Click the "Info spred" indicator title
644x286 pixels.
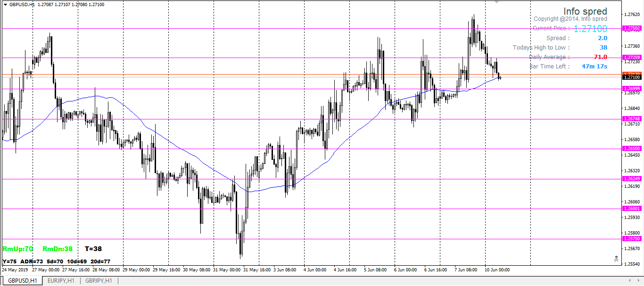coord(585,11)
